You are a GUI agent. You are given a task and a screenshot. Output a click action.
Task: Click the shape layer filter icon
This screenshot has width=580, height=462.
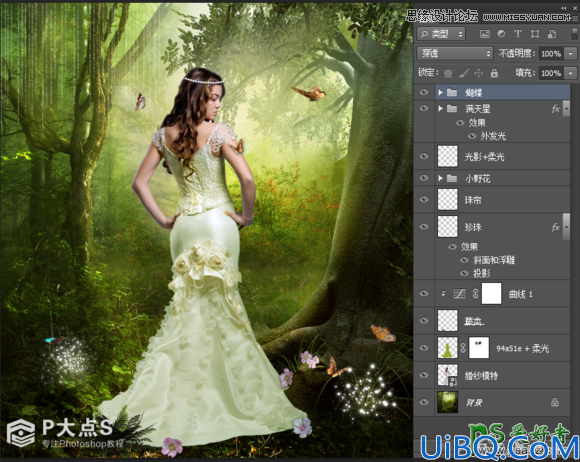[x=535, y=34]
